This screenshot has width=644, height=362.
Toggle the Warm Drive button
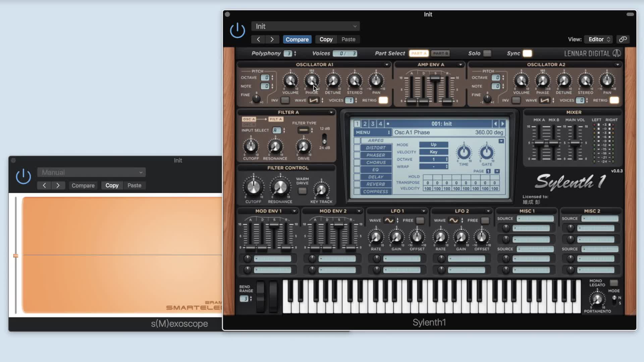(302, 191)
